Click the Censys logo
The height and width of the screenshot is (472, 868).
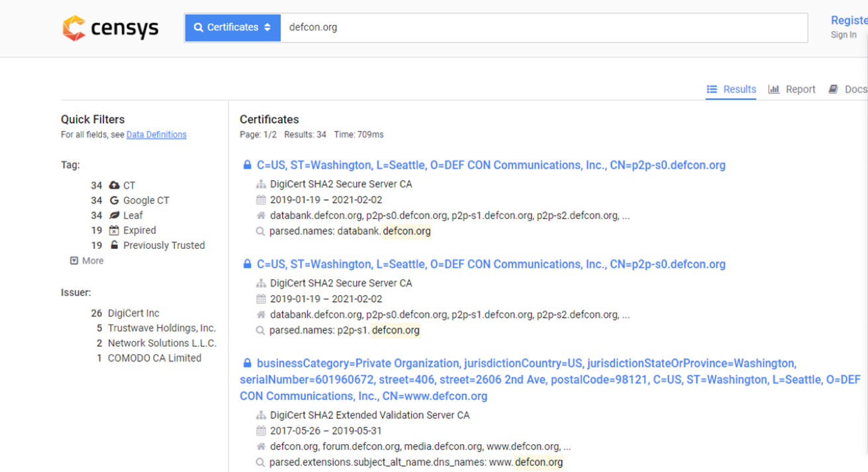click(111, 28)
